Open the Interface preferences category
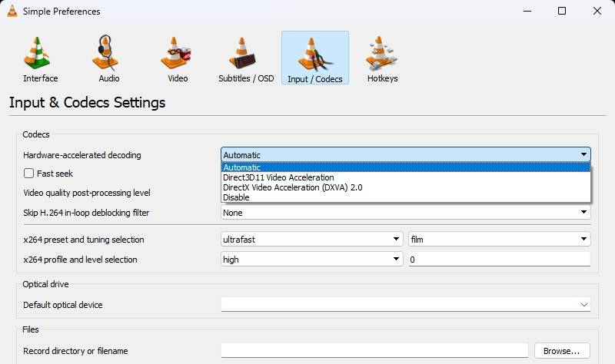Image resolution: width=615 pixels, height=364 pixels. point(41,59)
